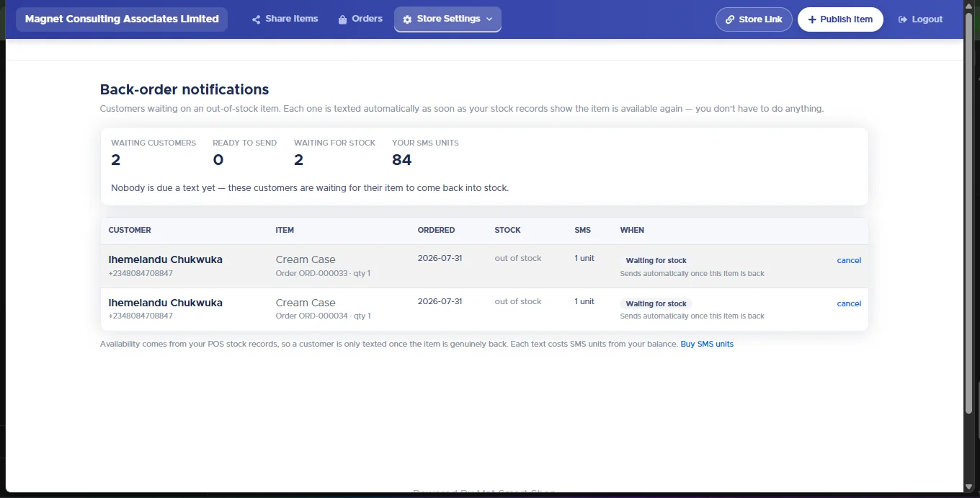Screen dimensions: 980x498
Task: Click Cream Case in ORD-000034 row
Action: 306,303
